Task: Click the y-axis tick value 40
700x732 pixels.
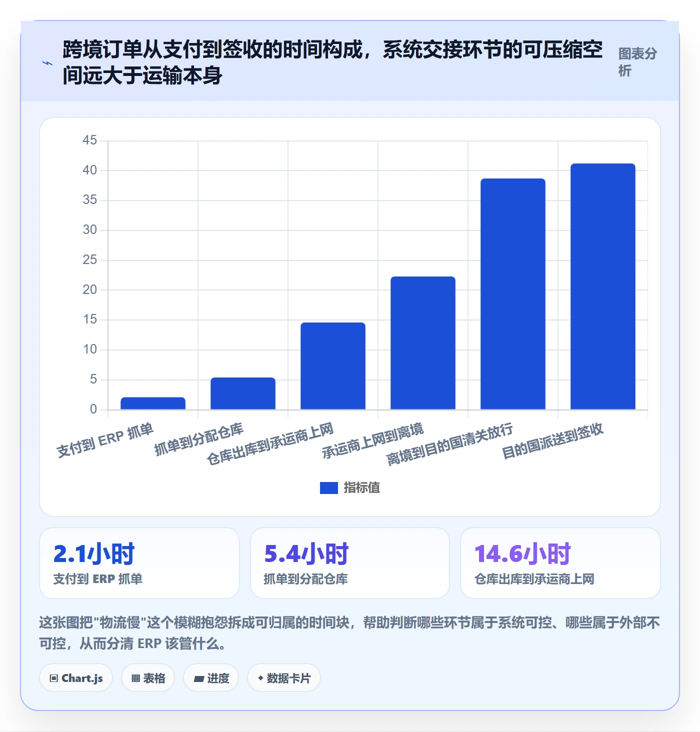Action: pos(90,170)
